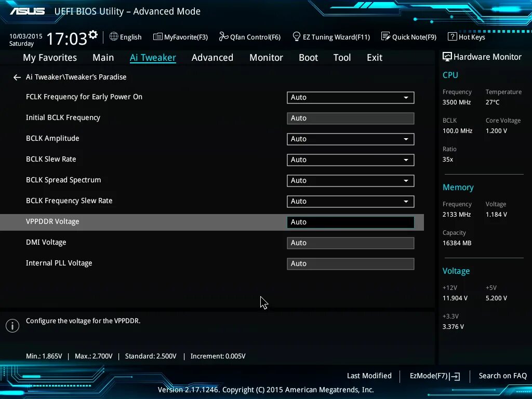Click the Hardware Monitor screen icon

coord(447,57)
